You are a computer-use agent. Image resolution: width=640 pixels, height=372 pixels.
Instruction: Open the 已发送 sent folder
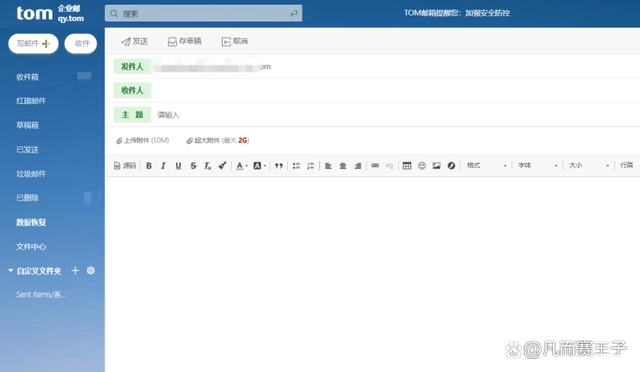pyautogui.click(x=27, y=149)
